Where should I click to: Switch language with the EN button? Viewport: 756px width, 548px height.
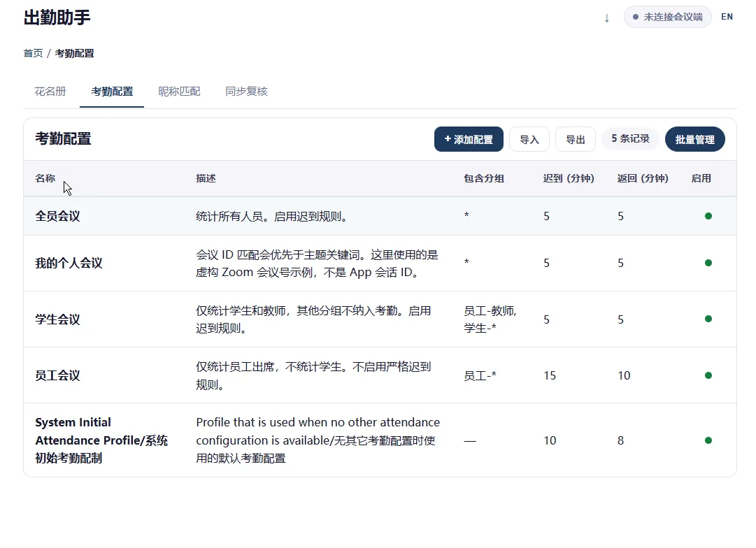click(x=727, y=17)
